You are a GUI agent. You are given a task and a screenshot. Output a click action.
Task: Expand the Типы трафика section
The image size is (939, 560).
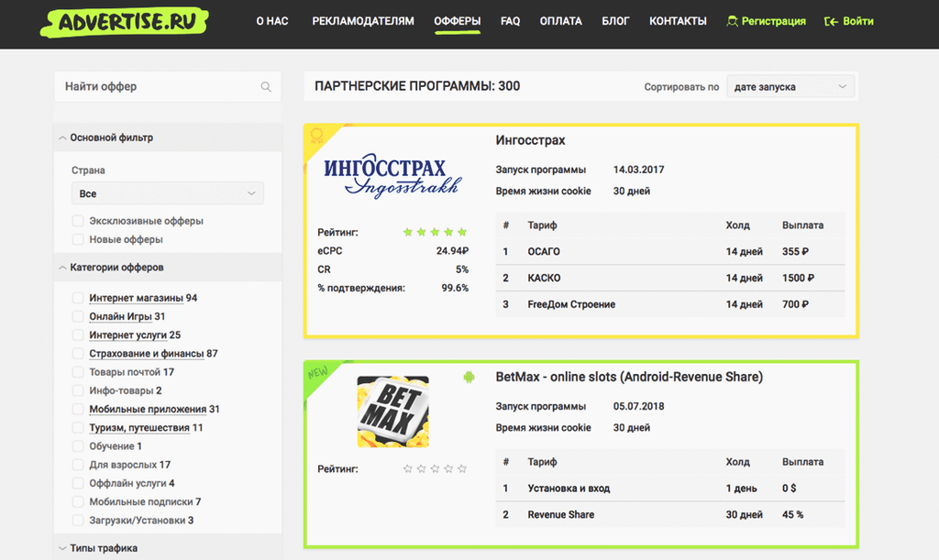168,548
